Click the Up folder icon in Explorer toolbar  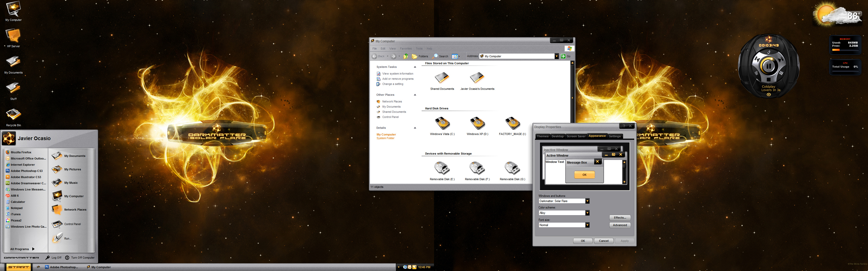pos(406,56)
